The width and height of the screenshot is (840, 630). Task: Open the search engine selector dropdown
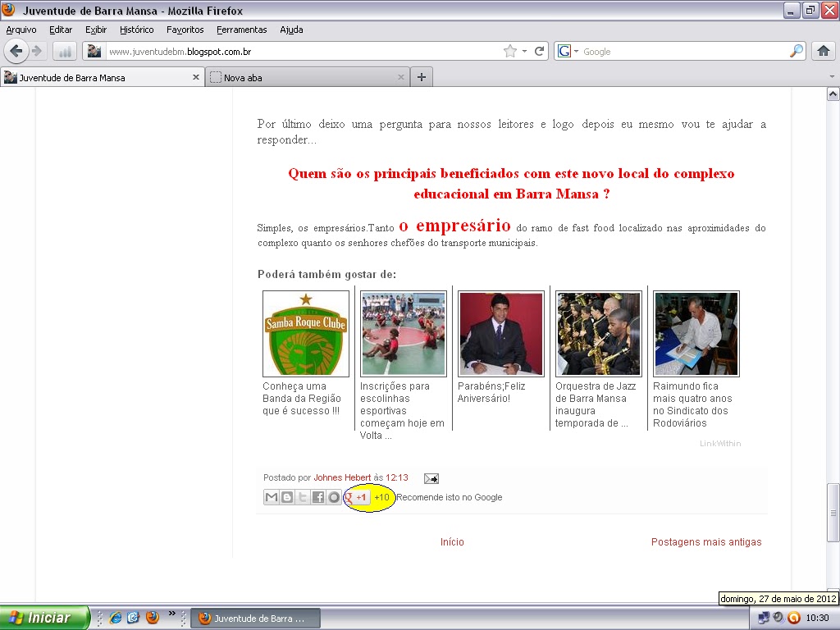click(x=577, y=52)
